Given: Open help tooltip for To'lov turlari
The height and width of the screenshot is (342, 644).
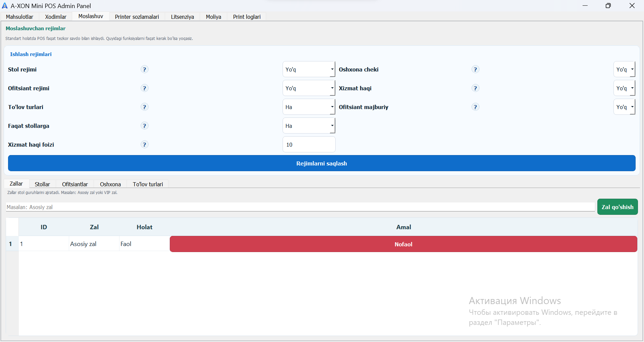Looking at the screenshot, I should tap(144, 107).
